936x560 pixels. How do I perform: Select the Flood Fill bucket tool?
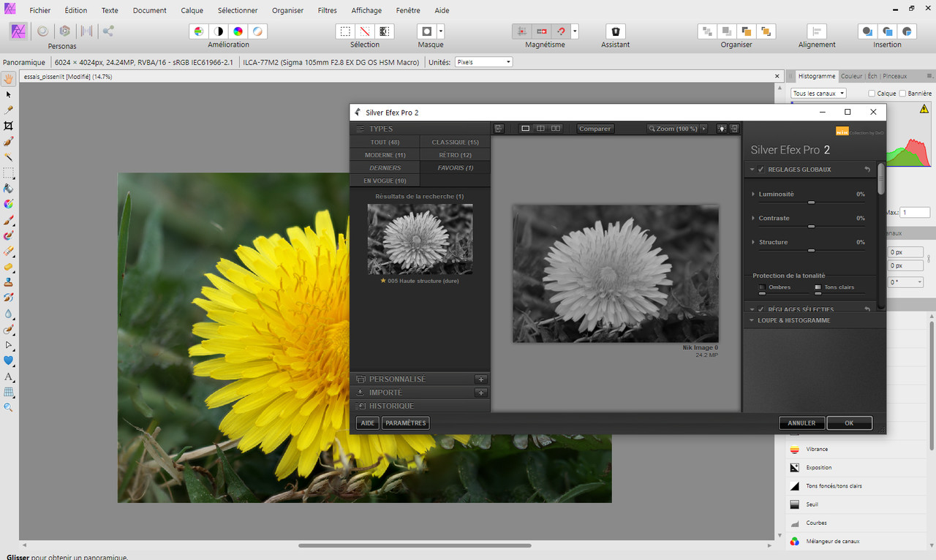coord(9,189)
